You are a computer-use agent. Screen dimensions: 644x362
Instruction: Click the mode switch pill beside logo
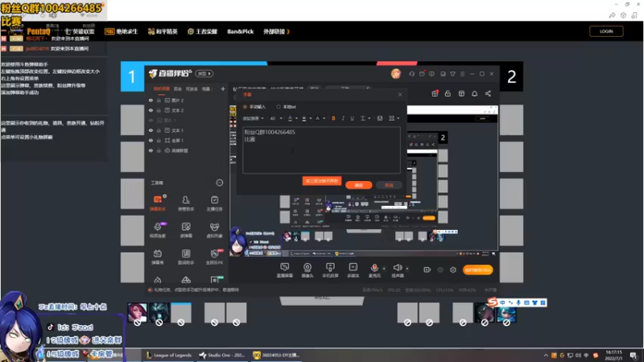coord(204,74)
